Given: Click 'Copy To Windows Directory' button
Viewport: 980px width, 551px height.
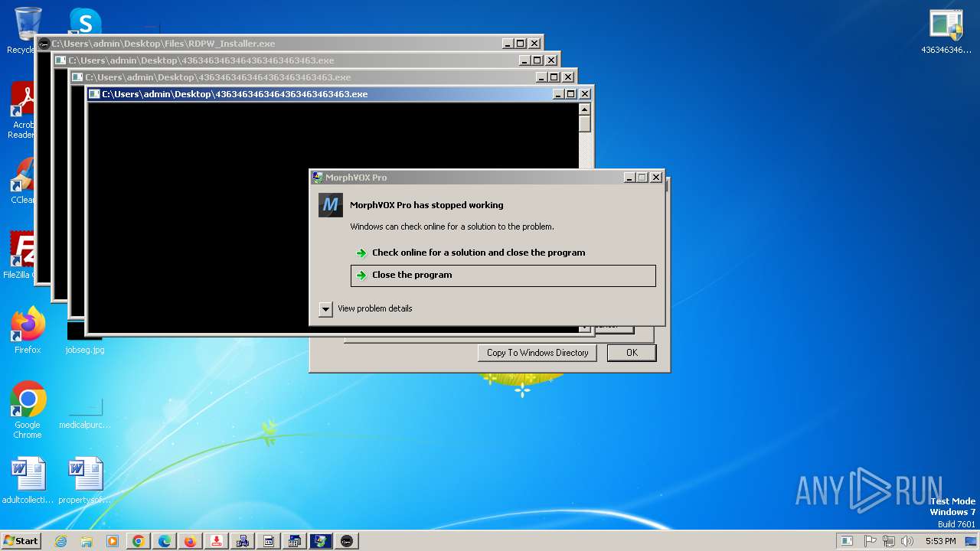Looking at the screenshot, I should click(x=537, y=353).
